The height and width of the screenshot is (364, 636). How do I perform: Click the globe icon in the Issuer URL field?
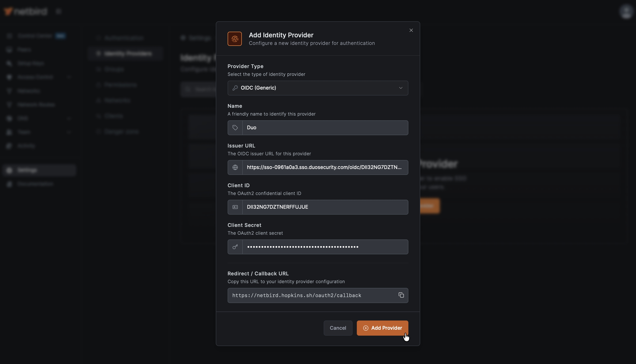pyautogui.click(x=235, y=167)
